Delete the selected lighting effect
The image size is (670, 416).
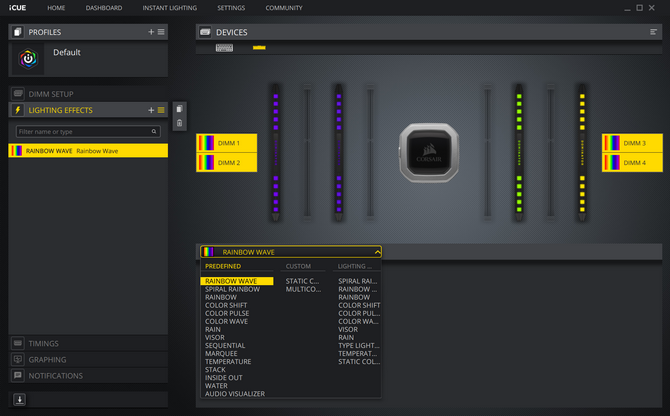179,123
